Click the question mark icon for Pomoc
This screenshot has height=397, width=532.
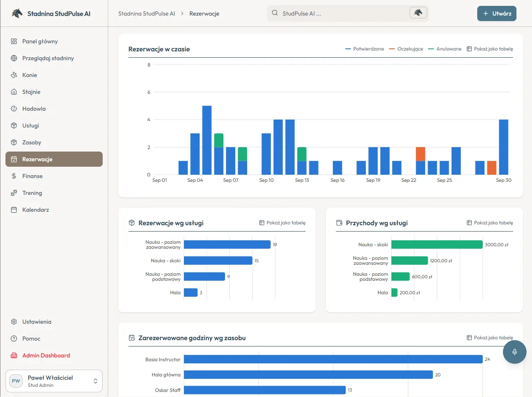(x=14, y=338)
